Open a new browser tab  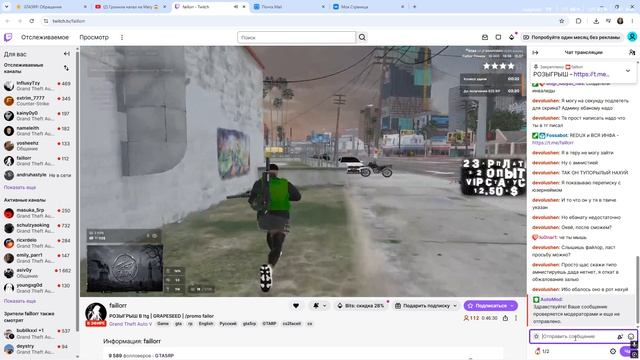pyautogui.click(x=414, y=7)
